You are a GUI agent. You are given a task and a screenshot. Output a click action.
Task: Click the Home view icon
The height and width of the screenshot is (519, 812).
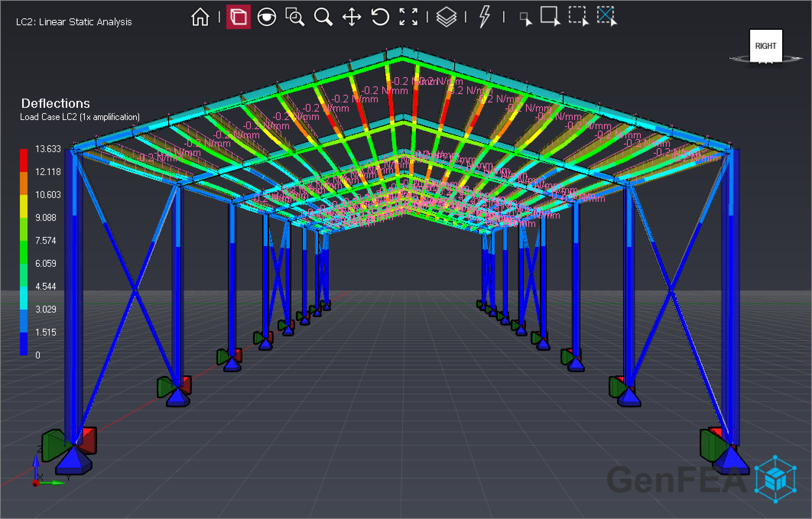[x=200, y=17]
